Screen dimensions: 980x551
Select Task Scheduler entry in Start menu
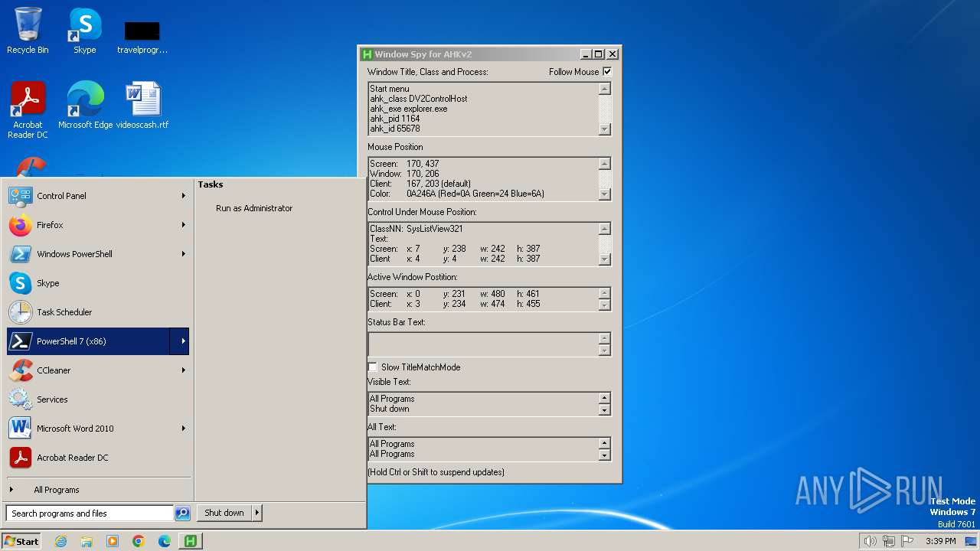[x=98, y=312]
